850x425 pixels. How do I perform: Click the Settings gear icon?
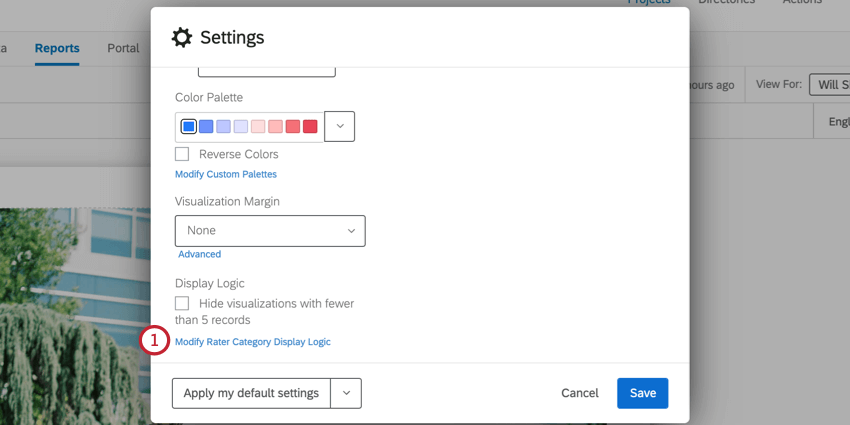tap(181, 38)
